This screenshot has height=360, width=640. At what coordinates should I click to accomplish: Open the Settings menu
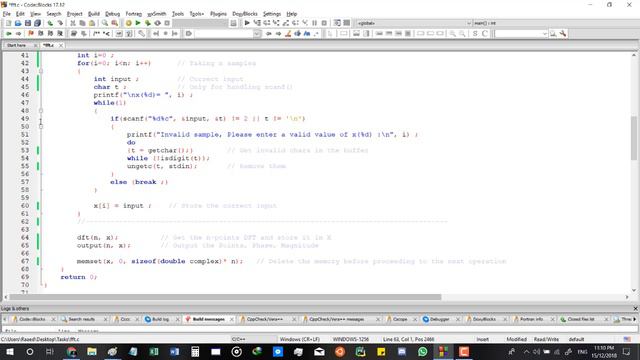pos(272,14)
